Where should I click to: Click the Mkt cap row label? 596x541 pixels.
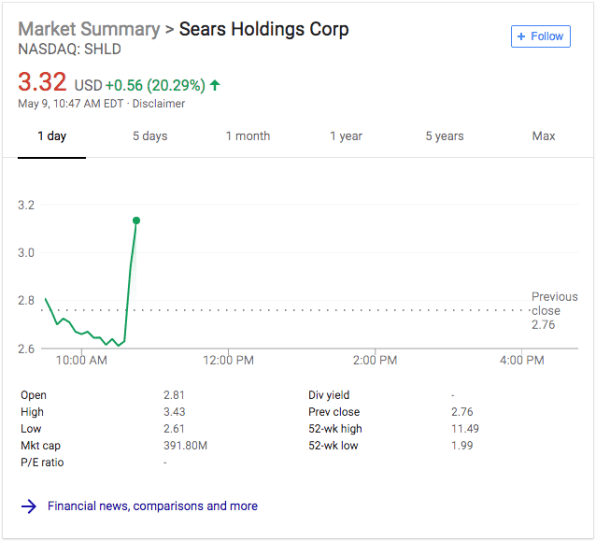[41, 445]
